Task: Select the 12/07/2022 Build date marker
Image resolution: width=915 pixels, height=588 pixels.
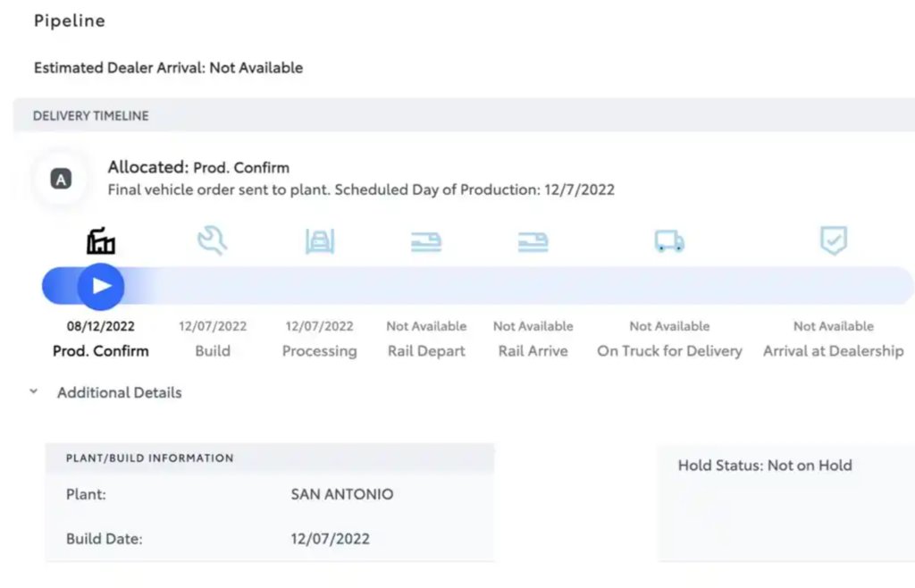Action: click(213, 326)
